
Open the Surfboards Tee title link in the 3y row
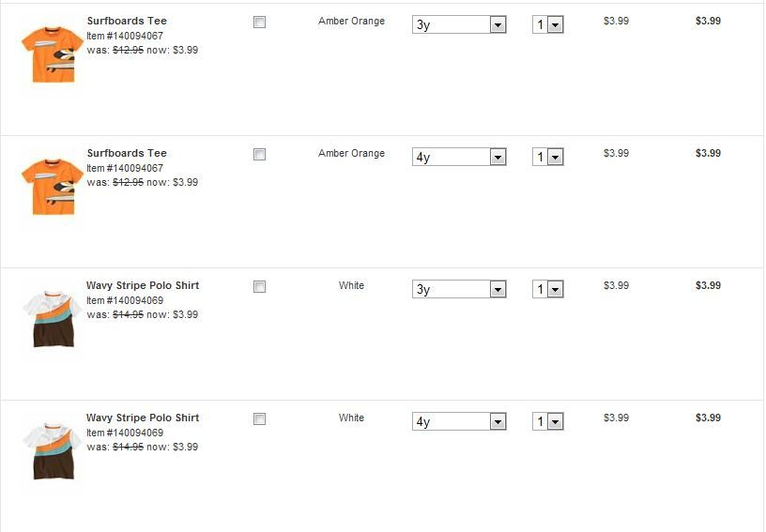[x=127, y=21]
